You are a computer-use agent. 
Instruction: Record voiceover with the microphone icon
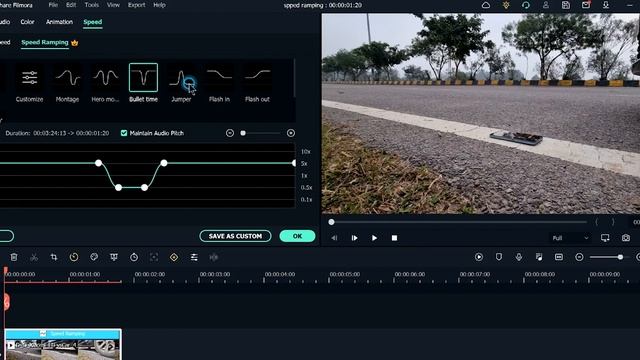tap(519, 257)
